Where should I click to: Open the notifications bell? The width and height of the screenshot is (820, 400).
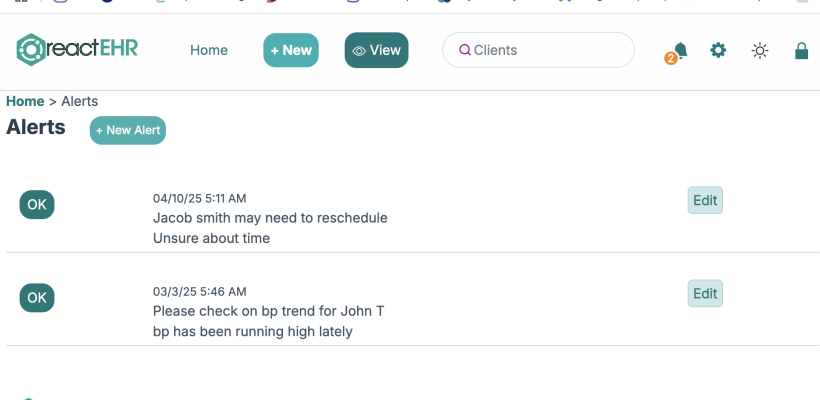point(680,50)
